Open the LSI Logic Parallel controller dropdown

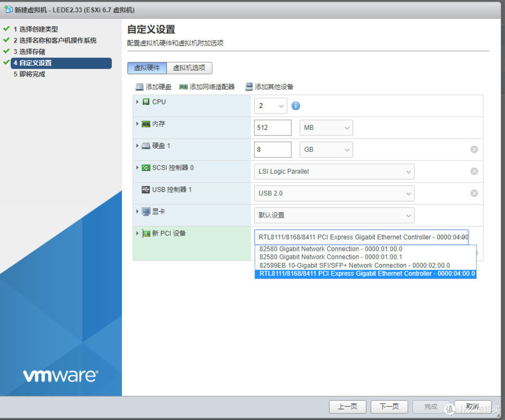click(334, 171)
